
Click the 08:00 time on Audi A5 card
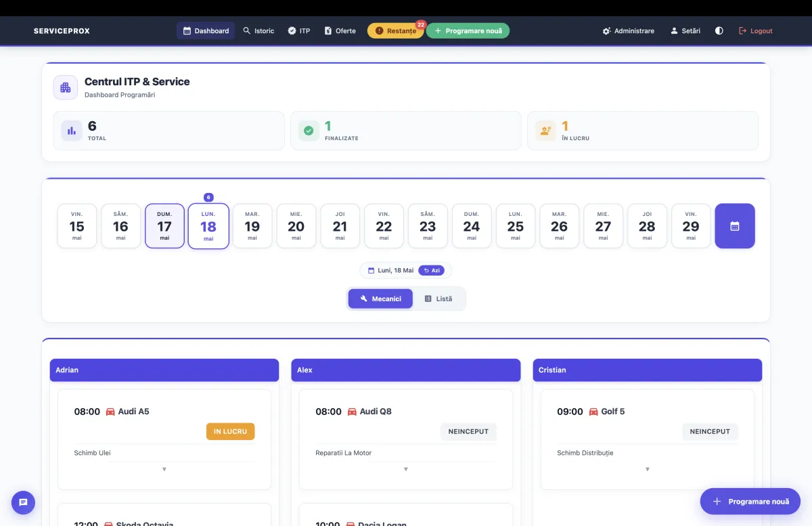pos(87,412)
